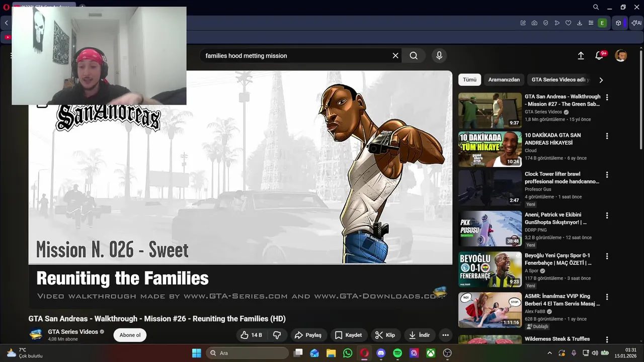Open Beyoğlu Yeni Çarşı Spor video title
The image size is (644, 362).
(x=558, y=259)
